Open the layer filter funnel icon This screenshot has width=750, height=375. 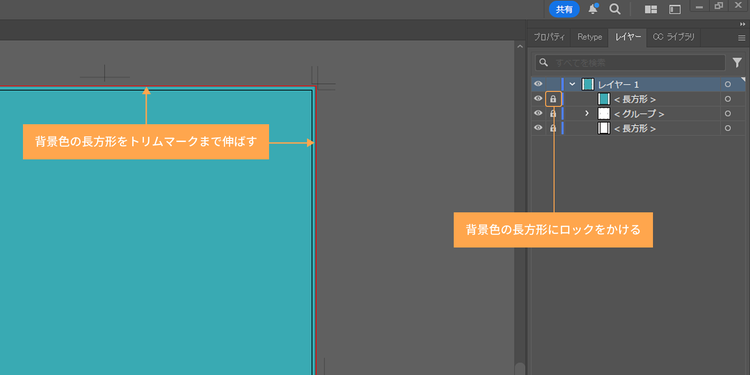pos(737,62)
